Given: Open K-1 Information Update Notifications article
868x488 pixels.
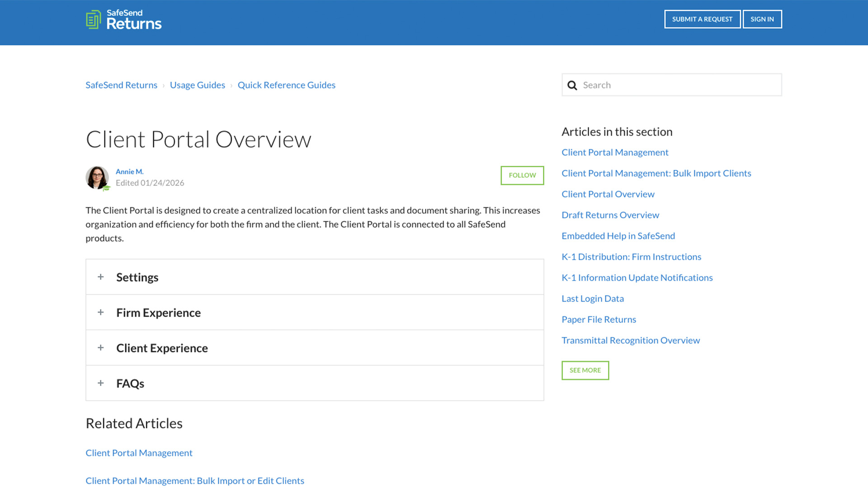Looking at the screenshot, I should point(637,277).
